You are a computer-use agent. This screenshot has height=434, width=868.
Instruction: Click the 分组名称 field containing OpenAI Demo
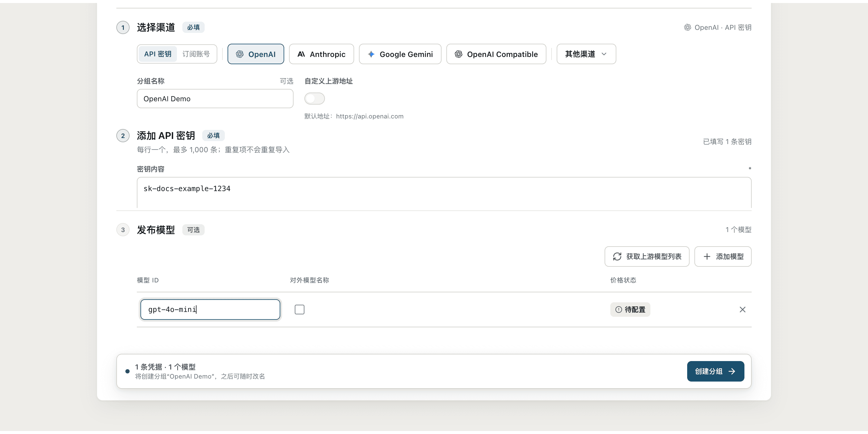215,99
